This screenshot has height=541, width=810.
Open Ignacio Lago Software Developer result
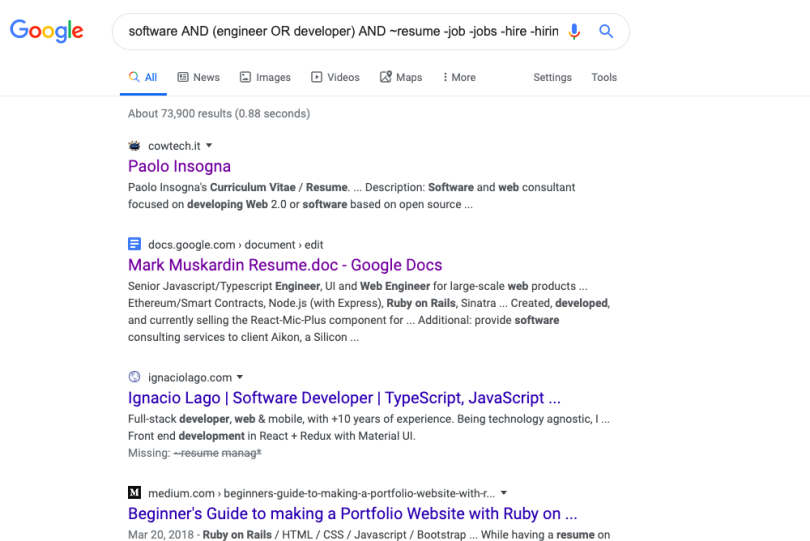pyautogui.click(x=344, y=398)
